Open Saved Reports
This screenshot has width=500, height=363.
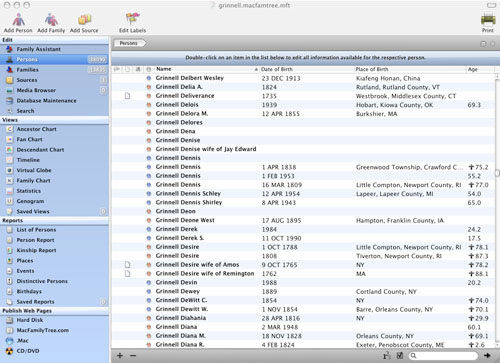tap(54, 302)
